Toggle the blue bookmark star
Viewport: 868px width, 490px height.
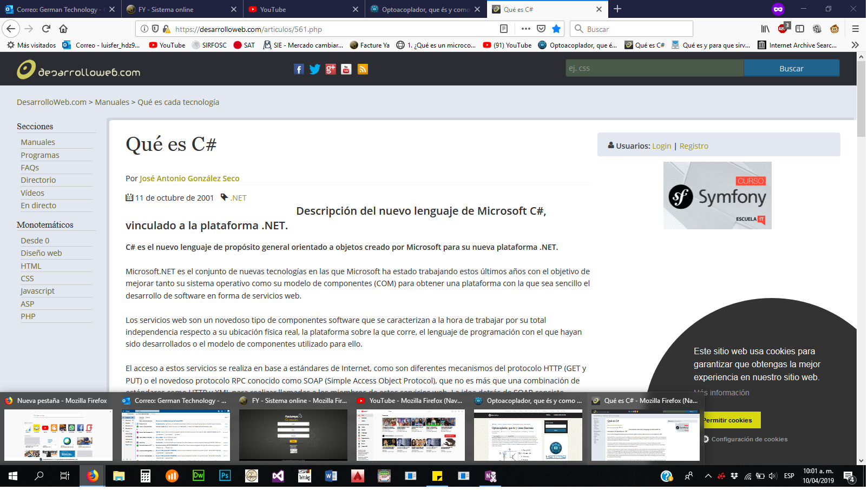(556, 29)
